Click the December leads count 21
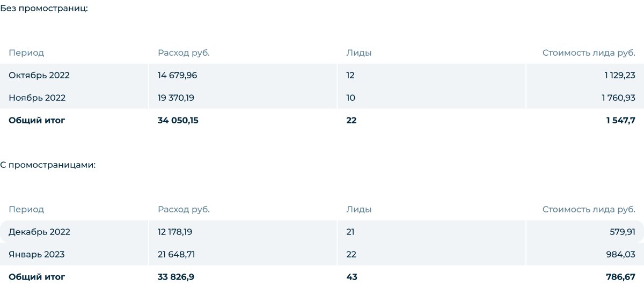 (x=350, y=232)
